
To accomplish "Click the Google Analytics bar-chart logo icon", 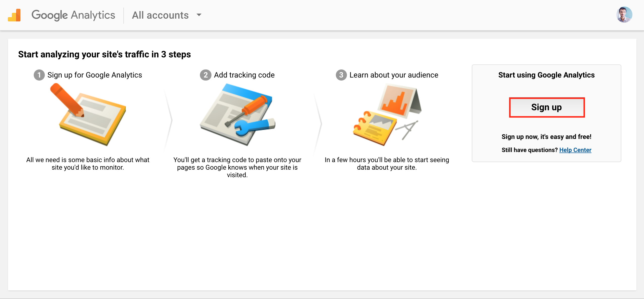I will (x=14, y=15).
